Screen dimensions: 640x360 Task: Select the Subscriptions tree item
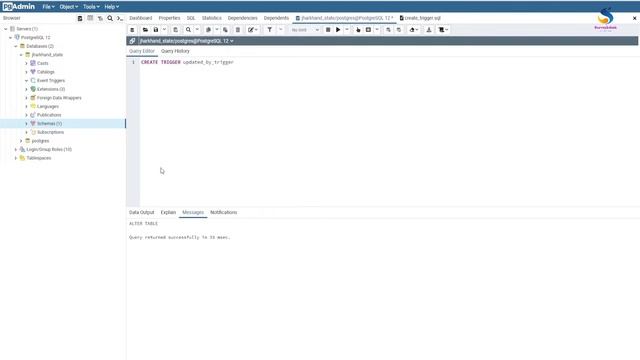pos(50,132)
